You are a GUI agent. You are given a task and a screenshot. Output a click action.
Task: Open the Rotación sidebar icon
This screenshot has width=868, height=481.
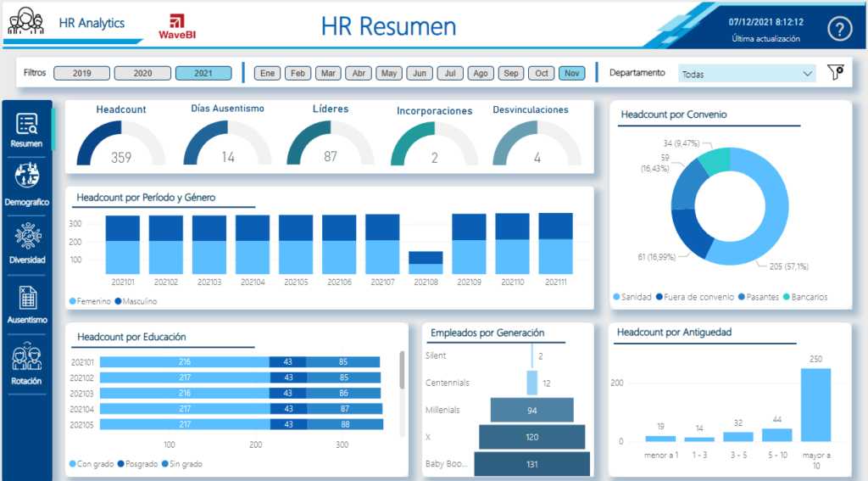click(x=26, y=357)
